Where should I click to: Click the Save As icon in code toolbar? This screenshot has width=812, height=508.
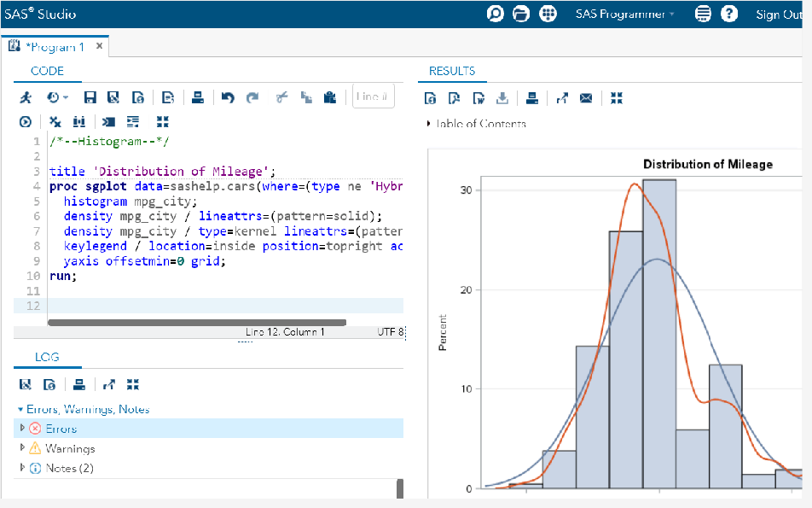tap(113, 97)
